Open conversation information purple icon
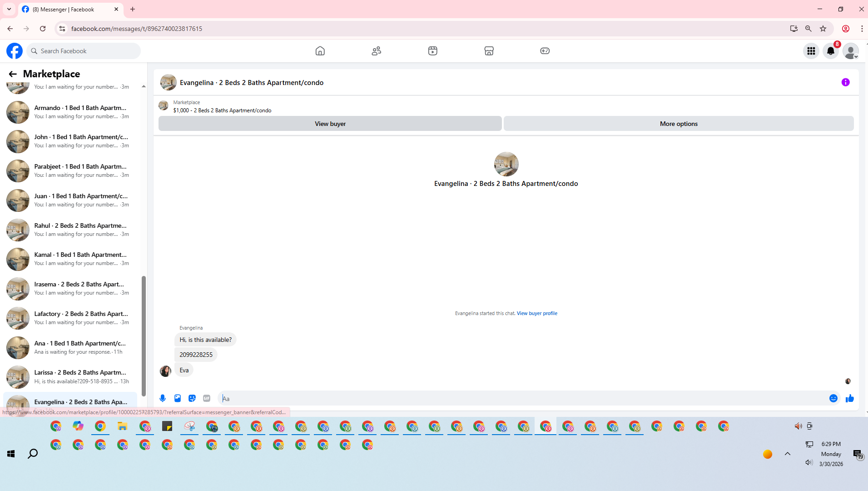This screenshot has height=491, width=868. (x=845, y=82)
